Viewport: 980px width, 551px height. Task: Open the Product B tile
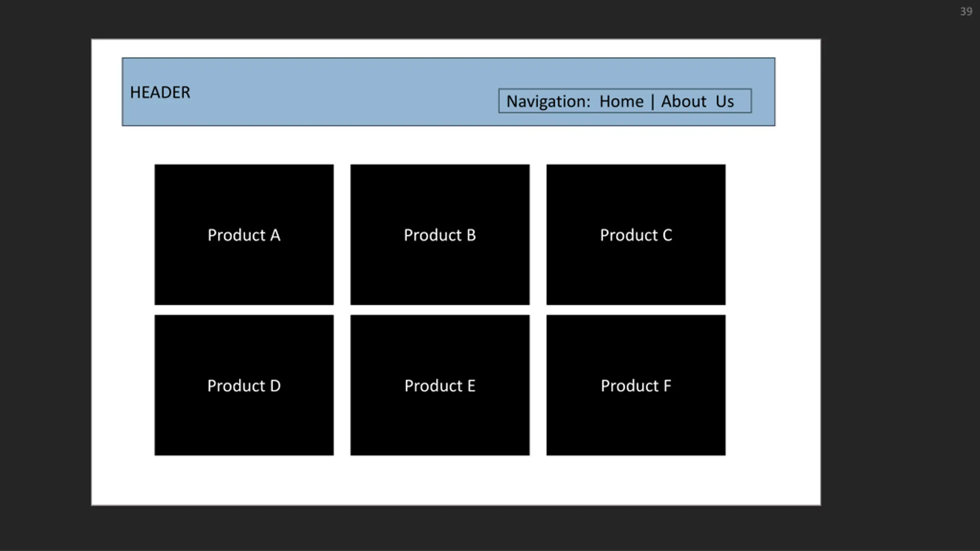440,235
